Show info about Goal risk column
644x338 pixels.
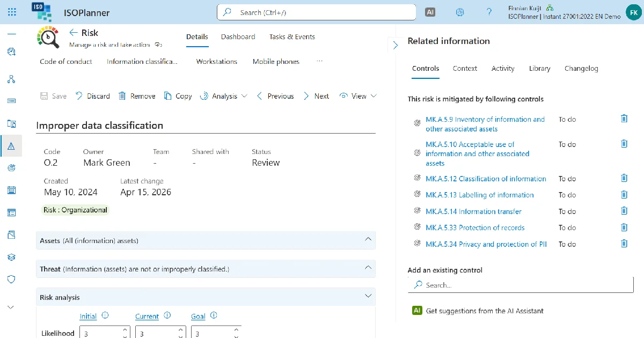tap(214, 315)
